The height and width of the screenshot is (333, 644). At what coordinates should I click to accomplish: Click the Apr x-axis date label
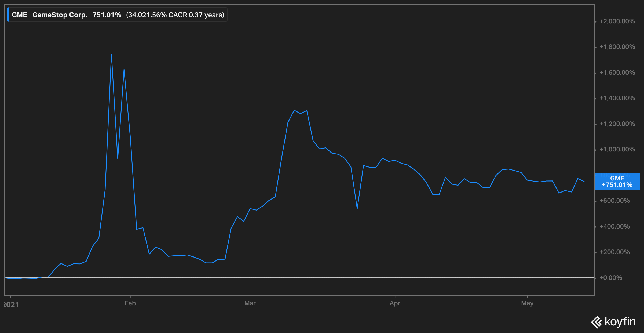(395, 303)
